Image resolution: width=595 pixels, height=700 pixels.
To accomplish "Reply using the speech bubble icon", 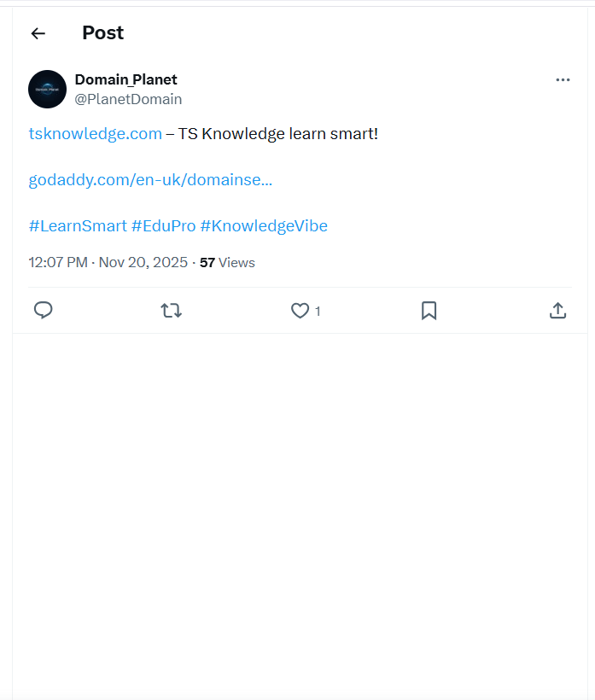I will 44,311.
